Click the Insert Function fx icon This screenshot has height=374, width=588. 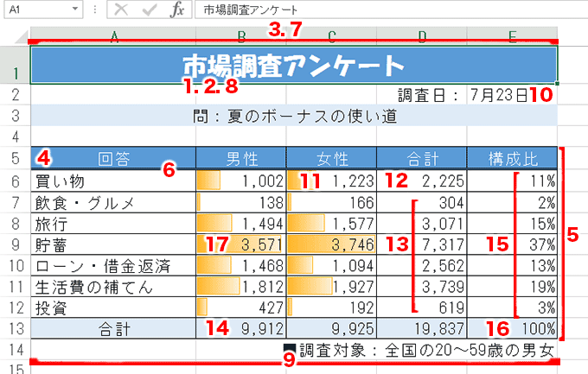[176, 10]
